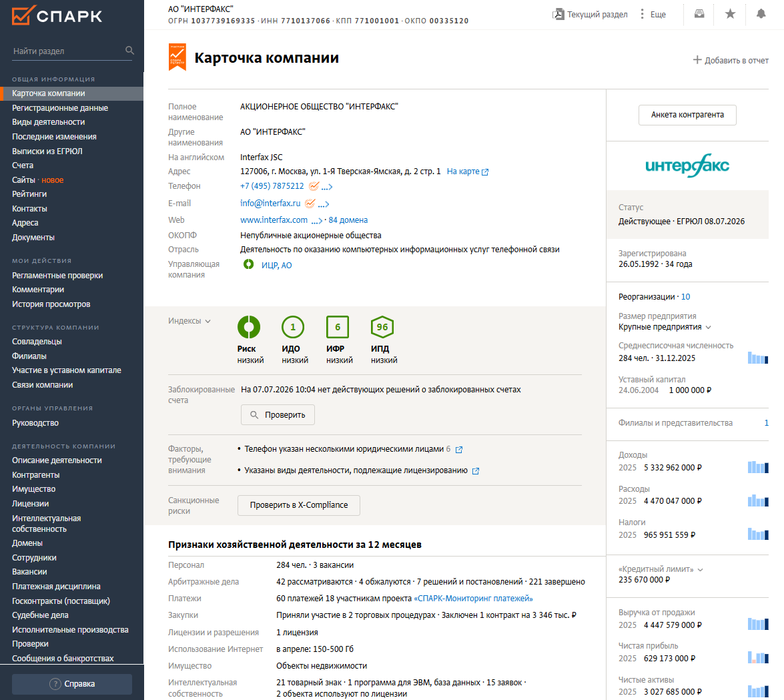Select Судебные дела in sidebar
The image size is (784, 700).
(40, 615)
